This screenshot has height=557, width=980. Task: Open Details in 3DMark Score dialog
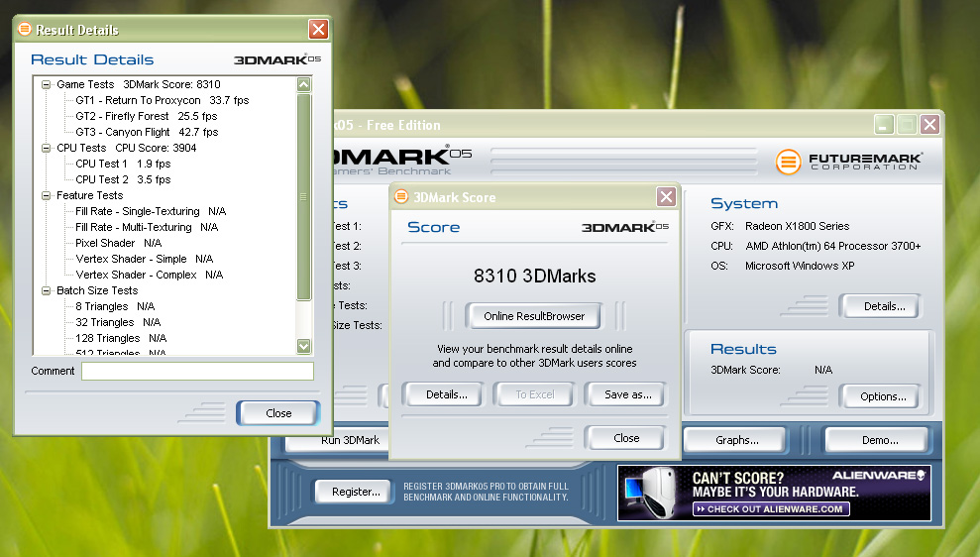click(446, 394)
